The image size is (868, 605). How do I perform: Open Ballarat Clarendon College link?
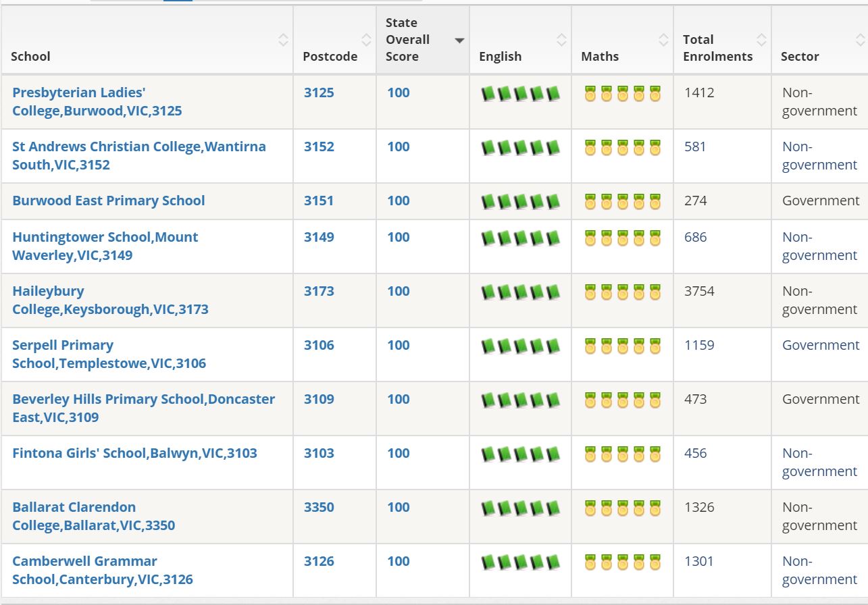click(x=94, y=516)
